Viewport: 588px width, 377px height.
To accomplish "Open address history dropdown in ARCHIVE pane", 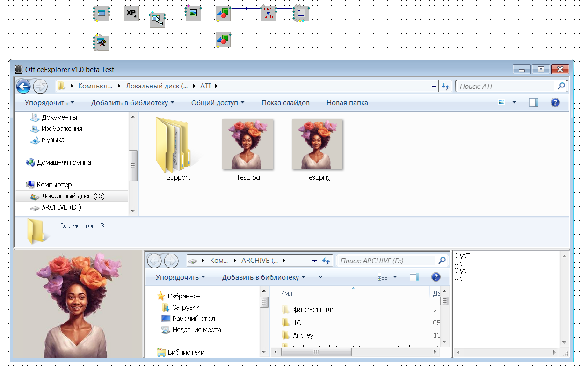I will pos(315,261).
